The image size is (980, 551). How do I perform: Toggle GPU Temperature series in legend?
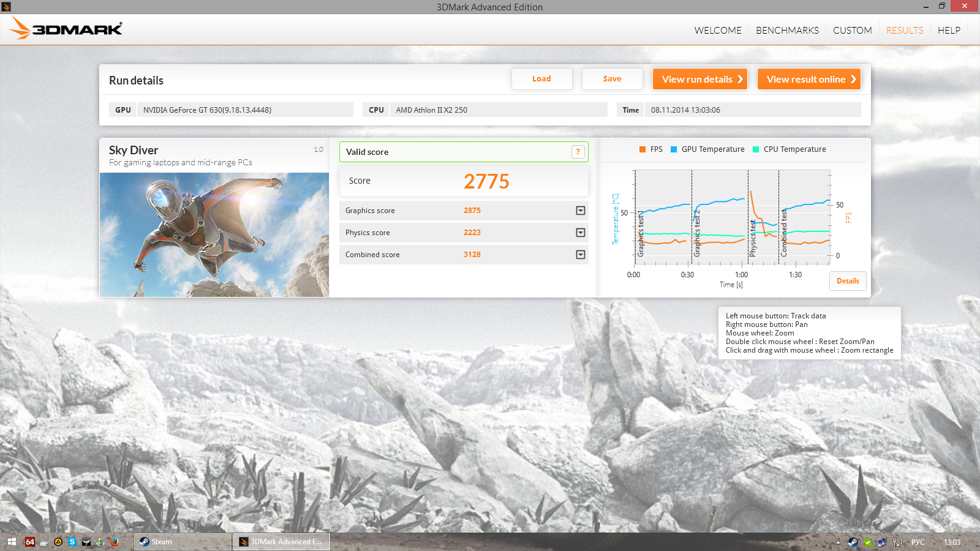point(707,149)
